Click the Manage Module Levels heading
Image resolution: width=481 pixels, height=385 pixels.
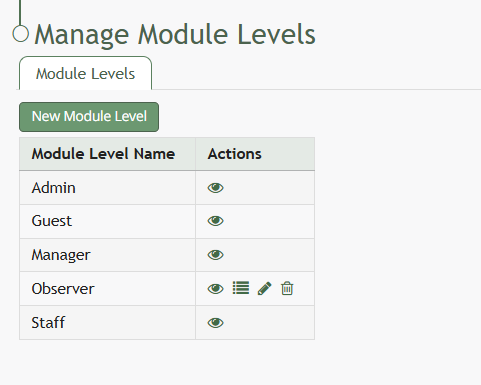point(175,35)
